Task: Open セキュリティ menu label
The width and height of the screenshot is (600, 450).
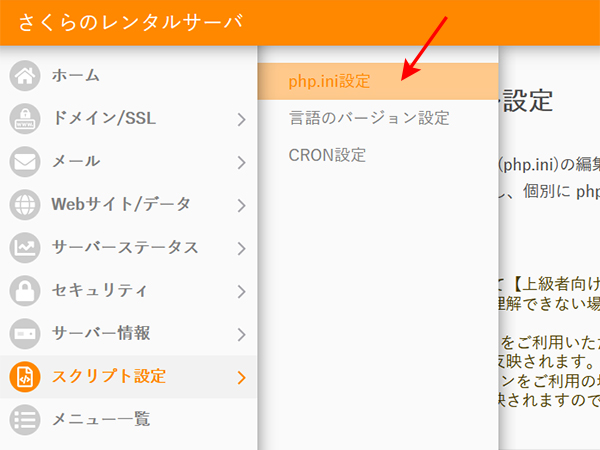Action: [x=99, y=290]
